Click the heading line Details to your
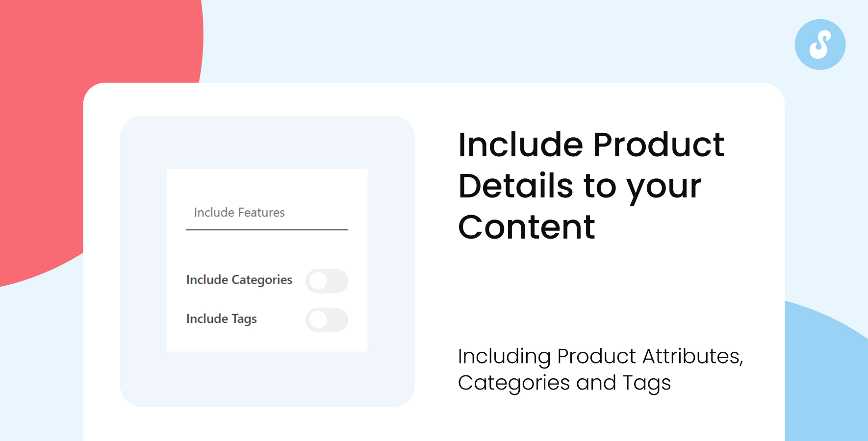The image size is (868, 441). click(x=580, y=187)
